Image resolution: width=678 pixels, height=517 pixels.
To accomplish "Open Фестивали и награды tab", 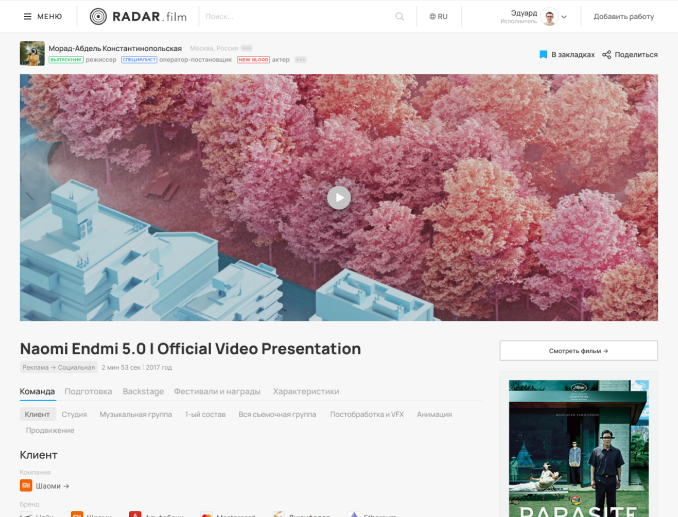I will coord(217,391).
